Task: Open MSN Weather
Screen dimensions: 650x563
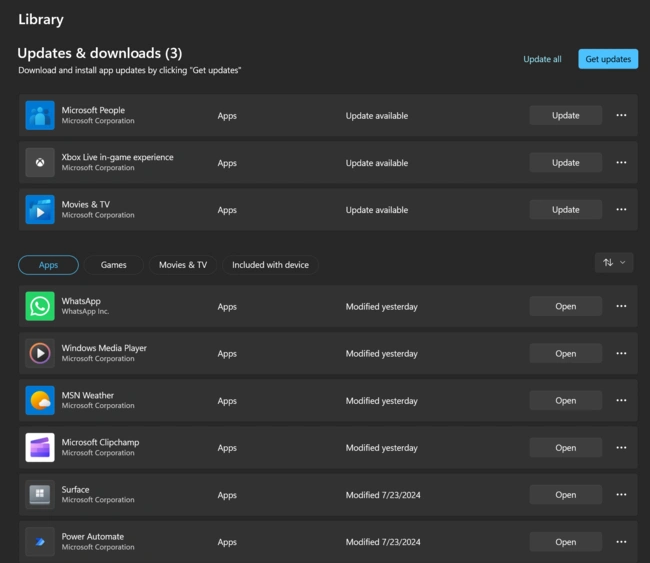Action: click(x=565, y=400)
